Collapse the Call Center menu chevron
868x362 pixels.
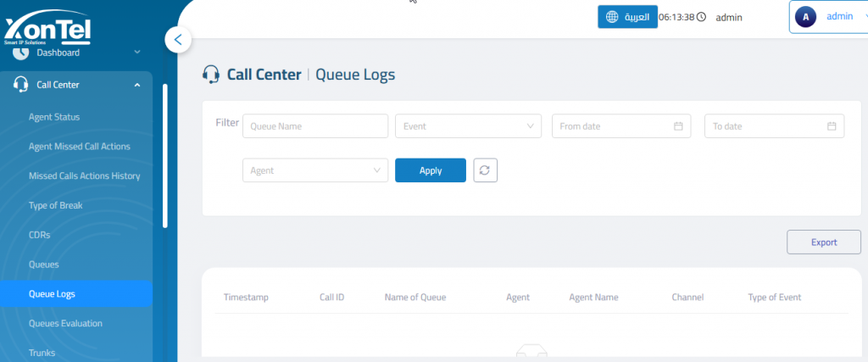137,85
